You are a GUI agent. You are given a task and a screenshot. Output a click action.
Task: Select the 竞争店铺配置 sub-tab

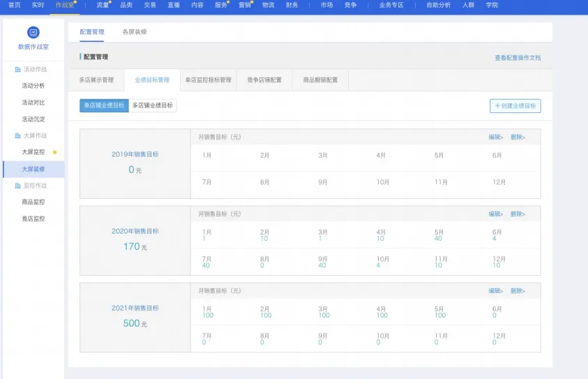pyautogui.click(x=264, y=80)
